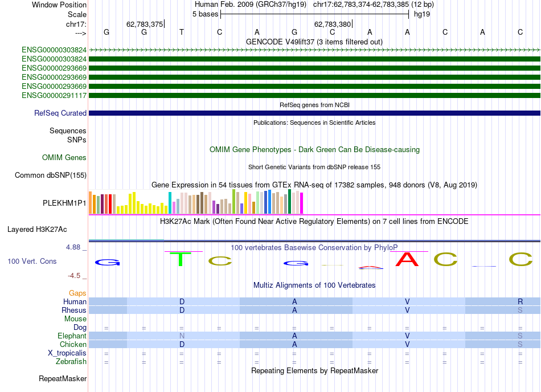Click the Window Position label
This screenshot has height=392, width=541.
click(x=59, y=5)
